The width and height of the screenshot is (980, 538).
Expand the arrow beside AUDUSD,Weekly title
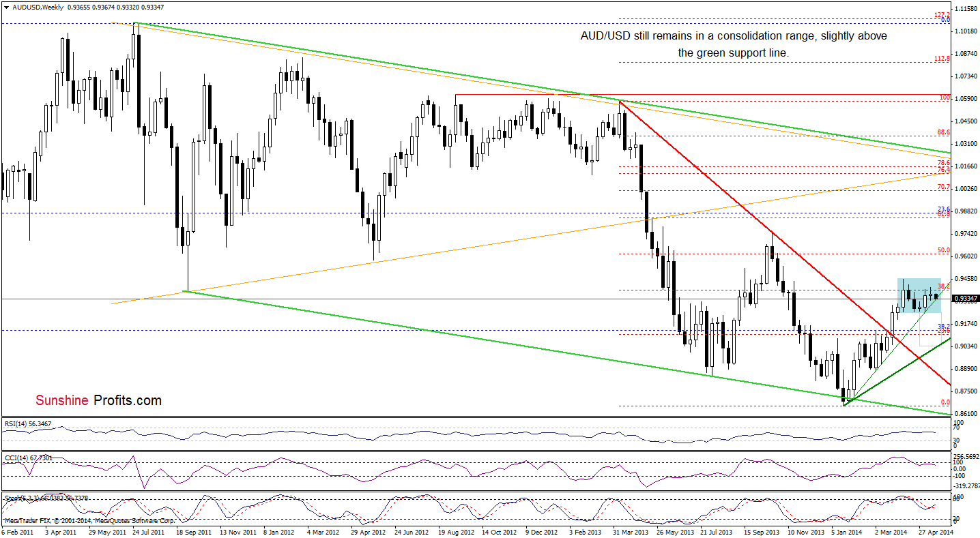[5, 6]
